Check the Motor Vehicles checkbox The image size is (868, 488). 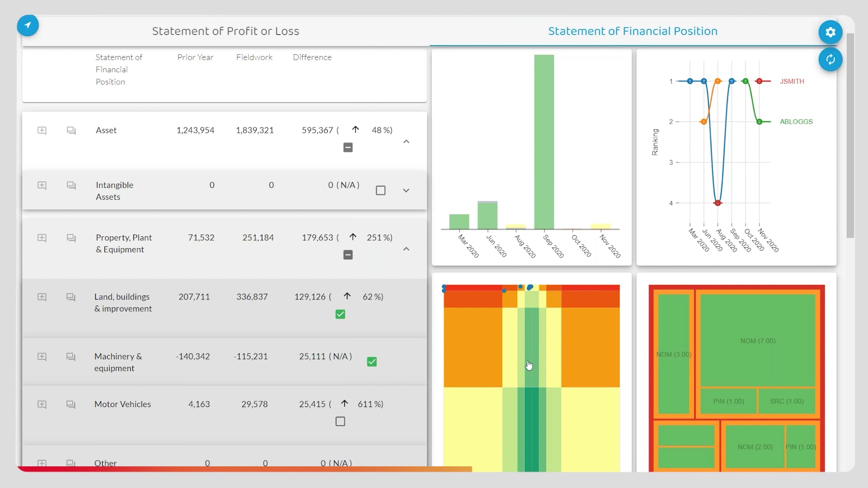pos(340,421)
